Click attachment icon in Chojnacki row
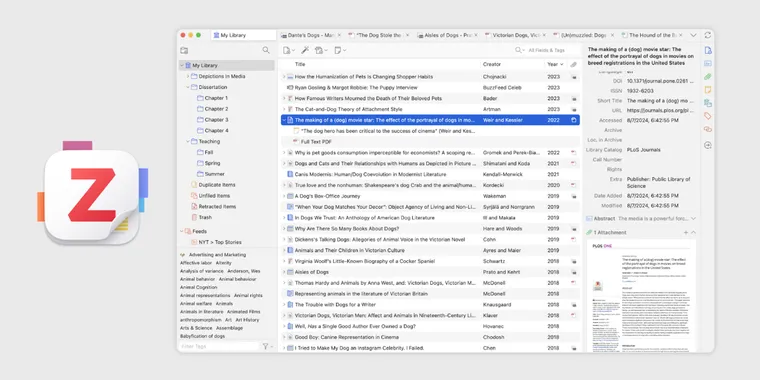 (x=573, y=77)
